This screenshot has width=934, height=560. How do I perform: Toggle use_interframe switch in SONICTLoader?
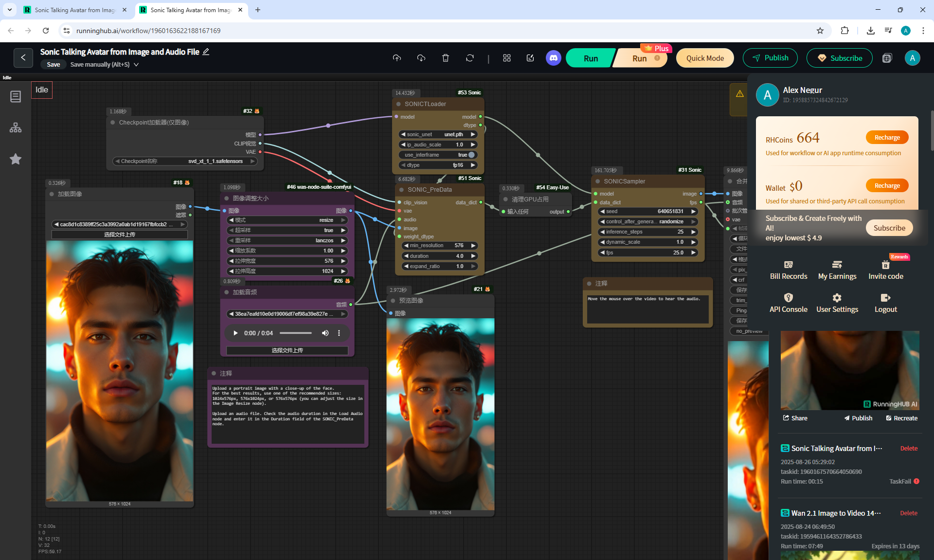[x=471, y=155]
